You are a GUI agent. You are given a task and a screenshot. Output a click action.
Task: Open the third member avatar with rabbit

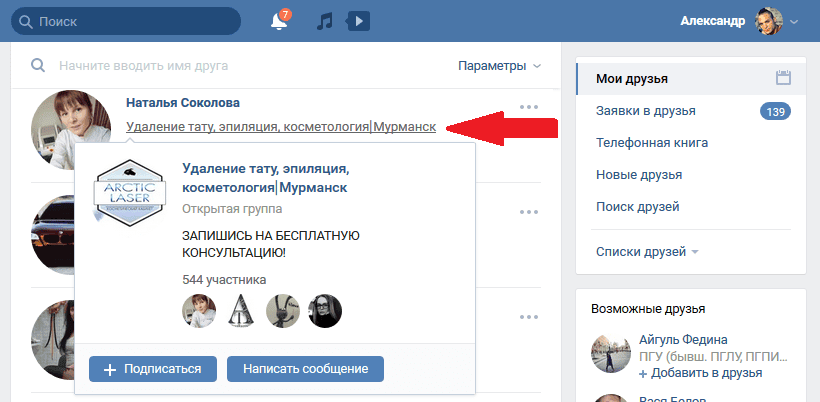tap(283, 311)
